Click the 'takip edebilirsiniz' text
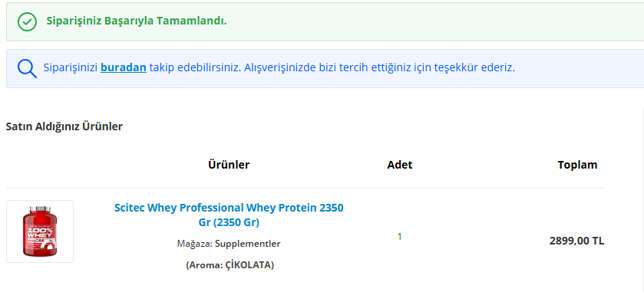 195,67
